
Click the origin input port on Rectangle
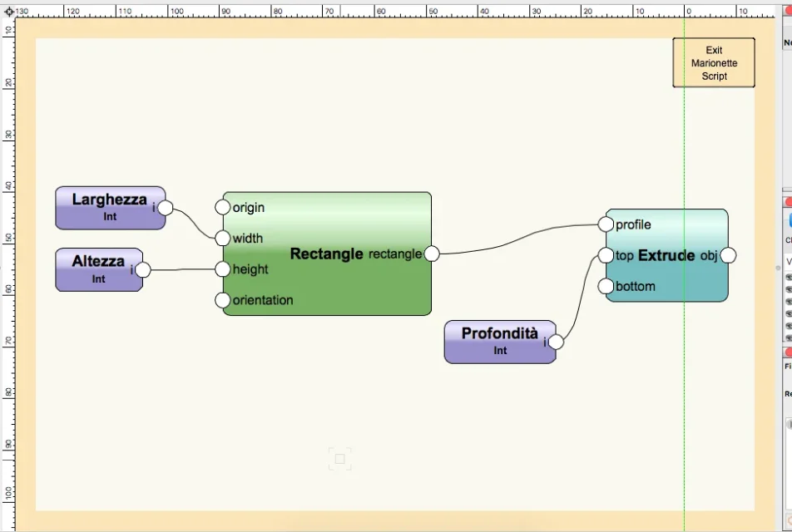click(x=222, y=207)
